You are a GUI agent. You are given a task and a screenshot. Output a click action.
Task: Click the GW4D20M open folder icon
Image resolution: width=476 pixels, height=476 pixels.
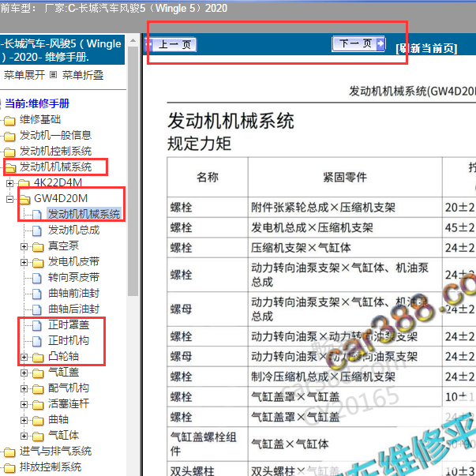tap(25, 200)
